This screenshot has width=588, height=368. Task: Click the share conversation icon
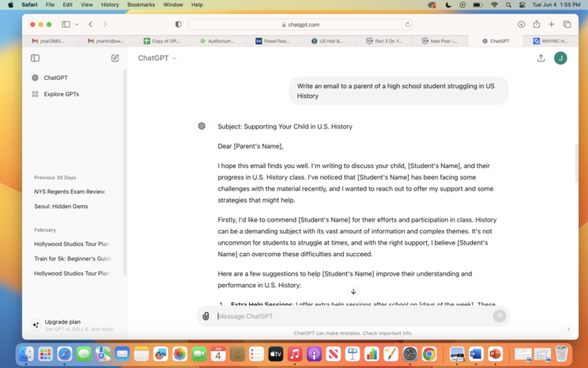[540, 58]
